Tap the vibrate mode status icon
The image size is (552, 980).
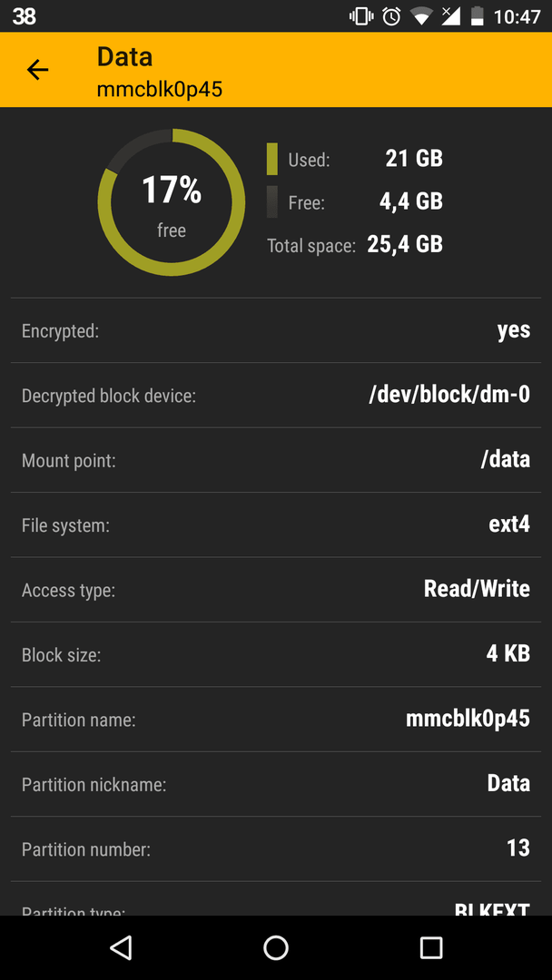[x=361, y=16]
